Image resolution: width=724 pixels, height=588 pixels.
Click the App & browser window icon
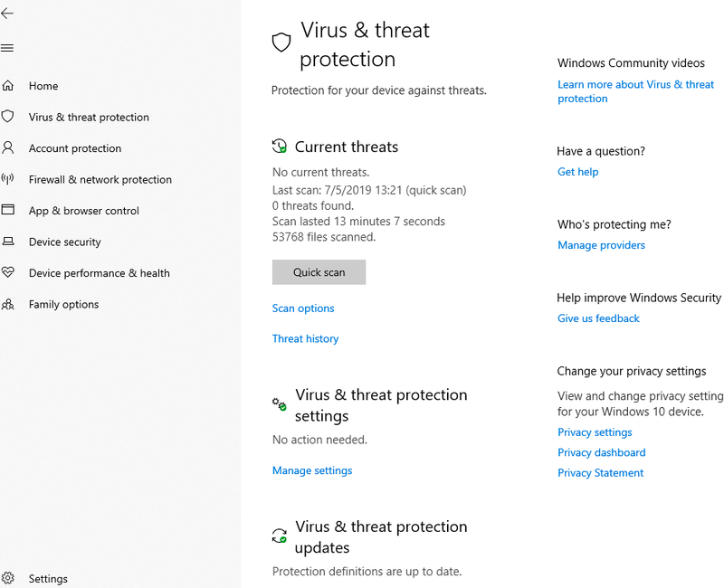[x=8, y=210]
